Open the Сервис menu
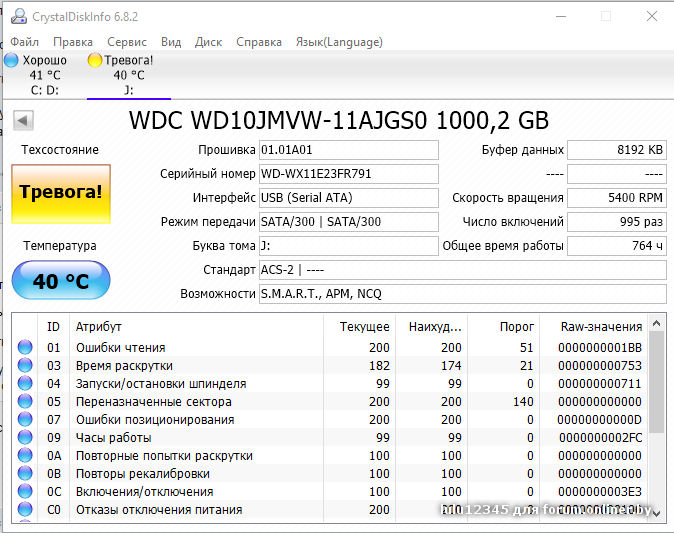 (x=127, y=42)
